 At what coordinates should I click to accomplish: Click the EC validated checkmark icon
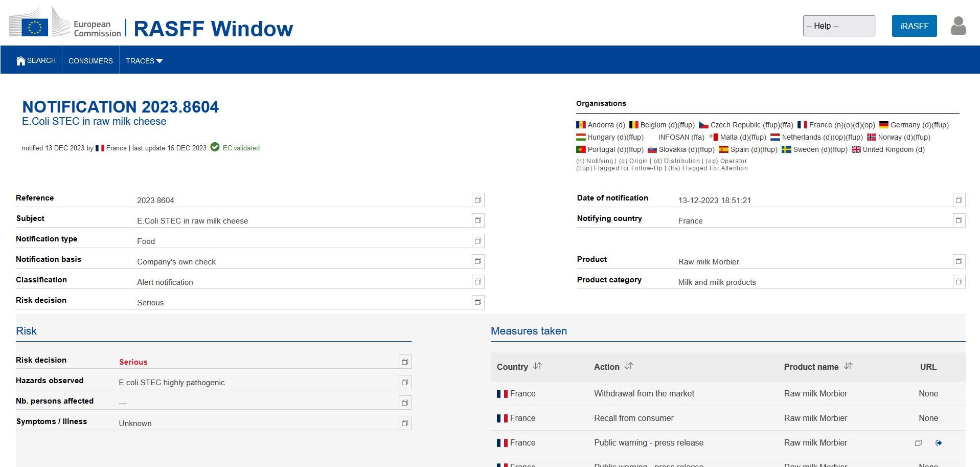coord(215,147)
